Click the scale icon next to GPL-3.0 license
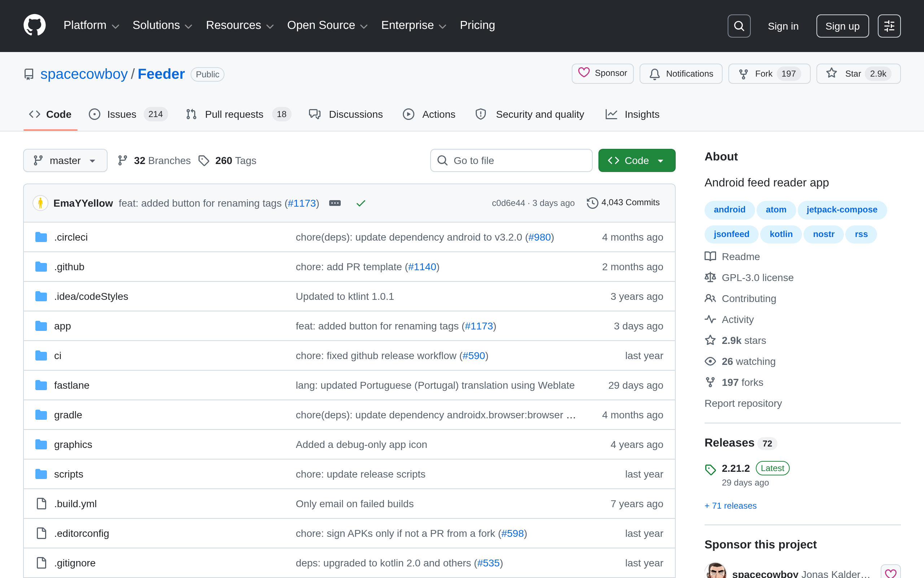 point(710,277)
